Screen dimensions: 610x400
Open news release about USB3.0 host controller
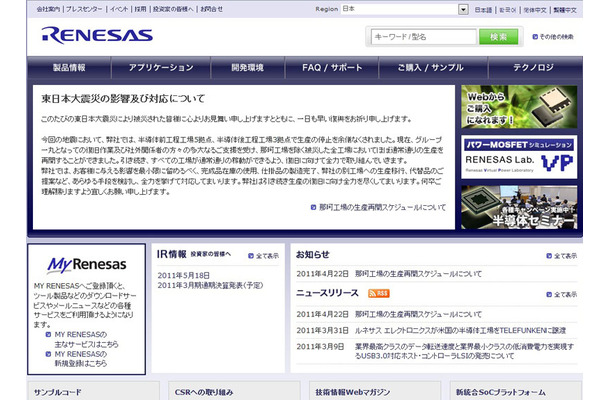point(465,351)
